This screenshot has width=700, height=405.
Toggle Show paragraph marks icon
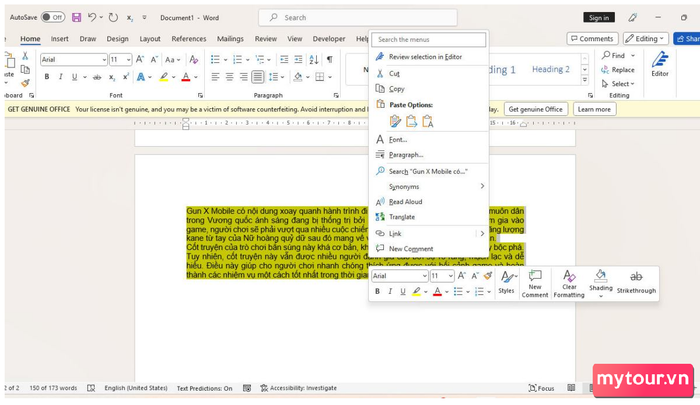click(329, 59)
